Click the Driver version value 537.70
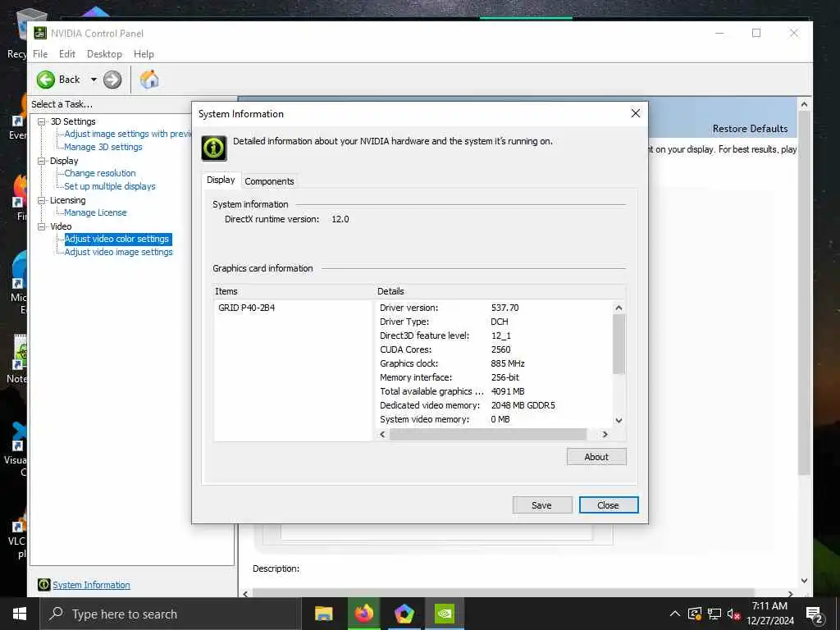The width and height of the screenshot is (840, 630). point(504,308)
